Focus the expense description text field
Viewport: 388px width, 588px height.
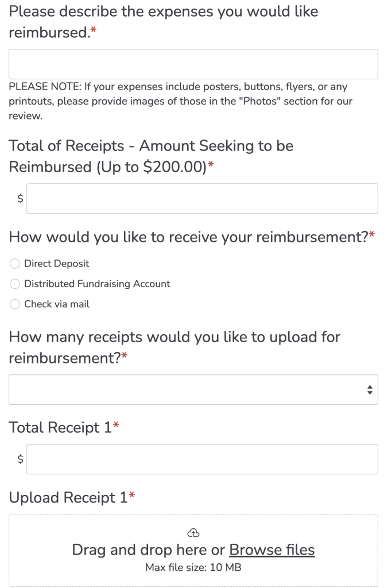193,64
